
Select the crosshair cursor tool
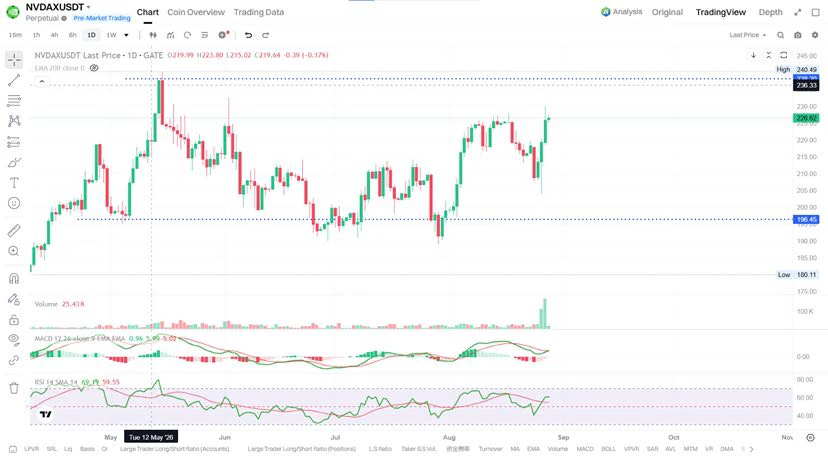click(14, 60)
